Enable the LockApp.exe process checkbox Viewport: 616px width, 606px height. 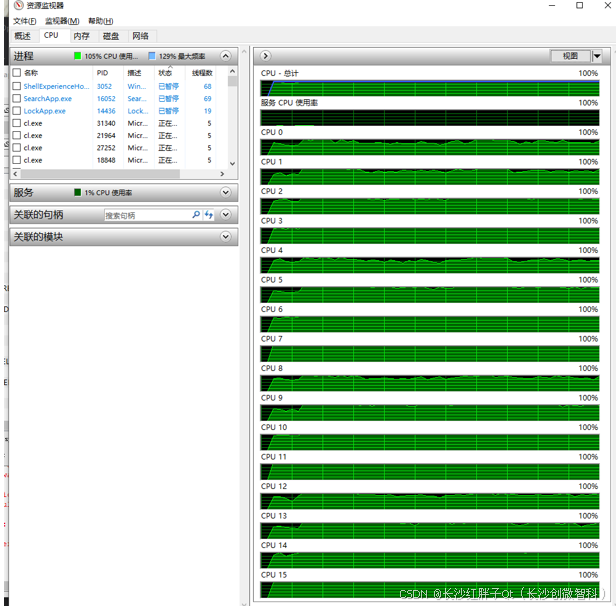click(16, 111)
